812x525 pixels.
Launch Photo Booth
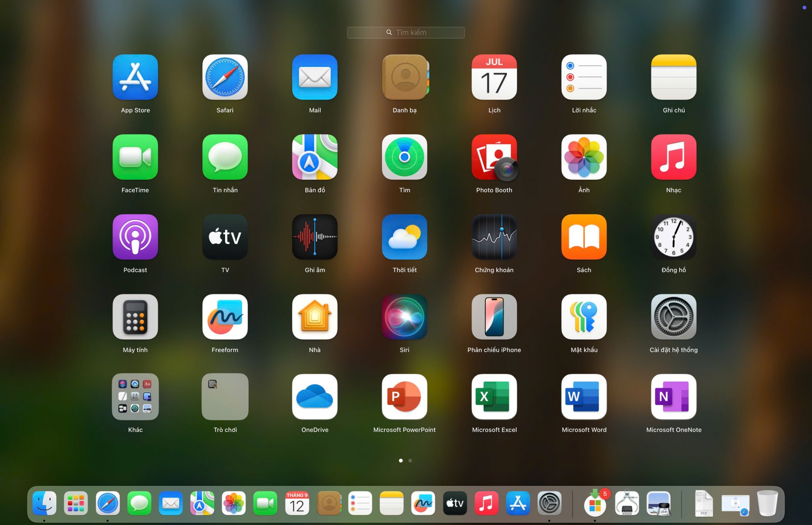click(494, 157)
